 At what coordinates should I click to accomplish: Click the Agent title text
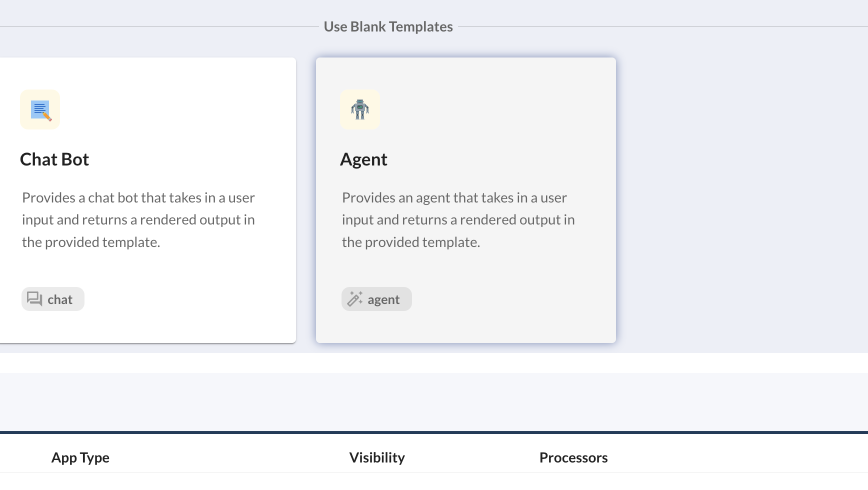[363, 159]
